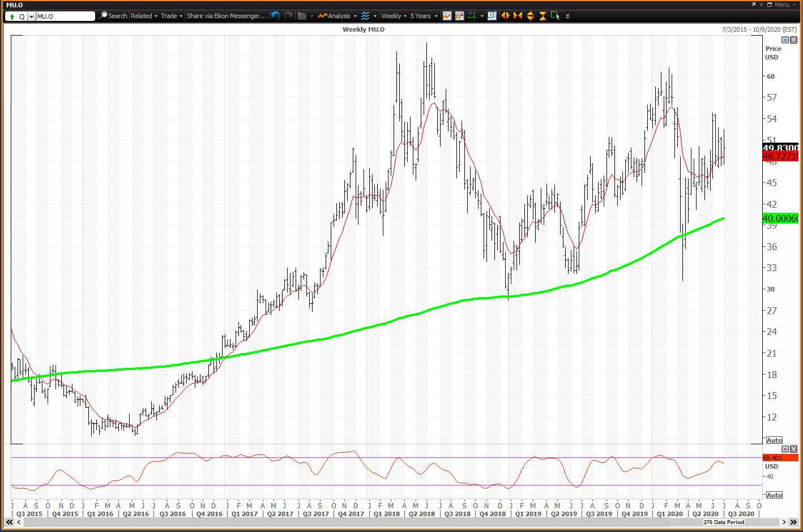Click the red 48.727 moving average label

point(780,156)
